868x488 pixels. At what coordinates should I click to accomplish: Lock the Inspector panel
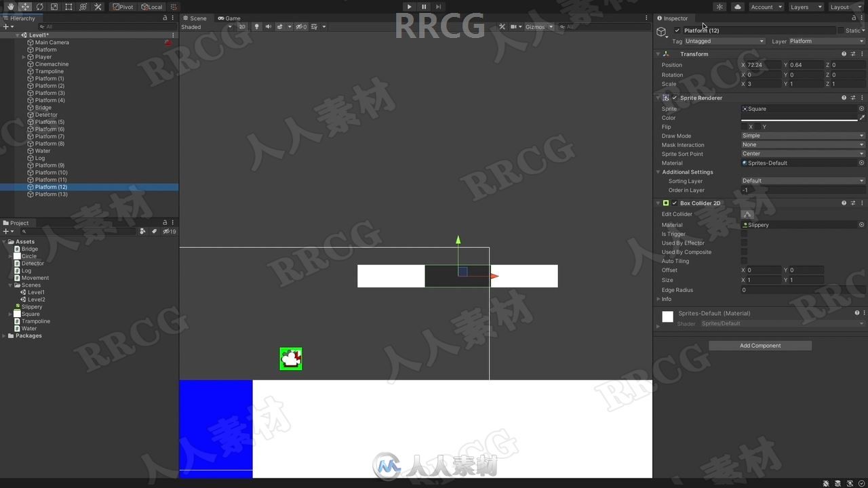[853, 18]
